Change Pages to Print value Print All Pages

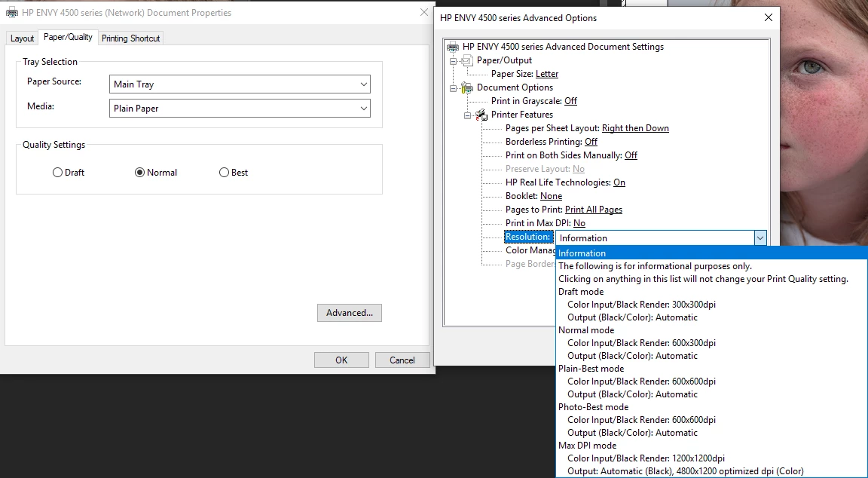coord(594,210)
